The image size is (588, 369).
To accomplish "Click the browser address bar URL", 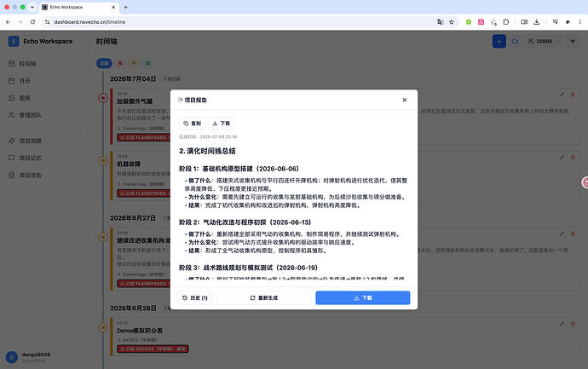I will click(x=89, y=22).
